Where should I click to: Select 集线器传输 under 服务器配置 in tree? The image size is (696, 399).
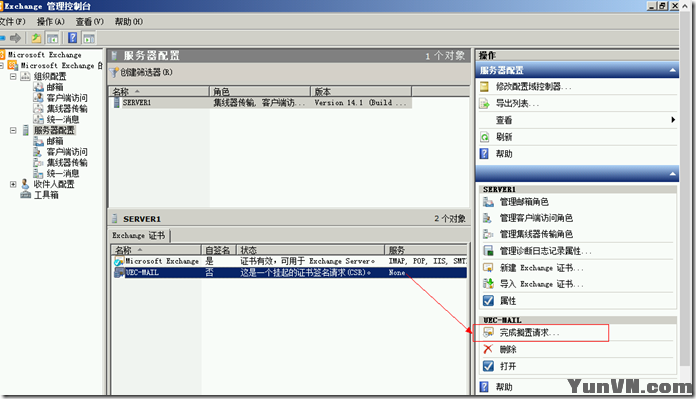(x=67, y=162)
